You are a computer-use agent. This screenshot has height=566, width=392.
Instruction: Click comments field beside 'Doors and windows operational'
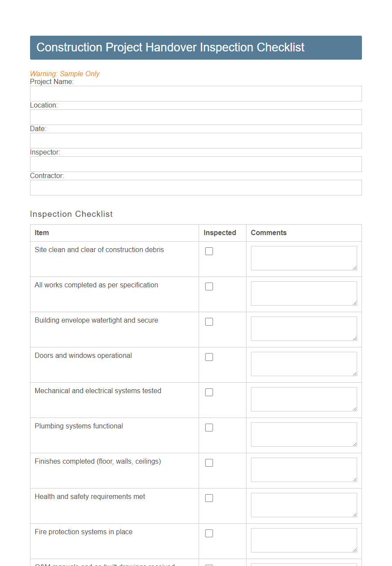tap(304, 364)
